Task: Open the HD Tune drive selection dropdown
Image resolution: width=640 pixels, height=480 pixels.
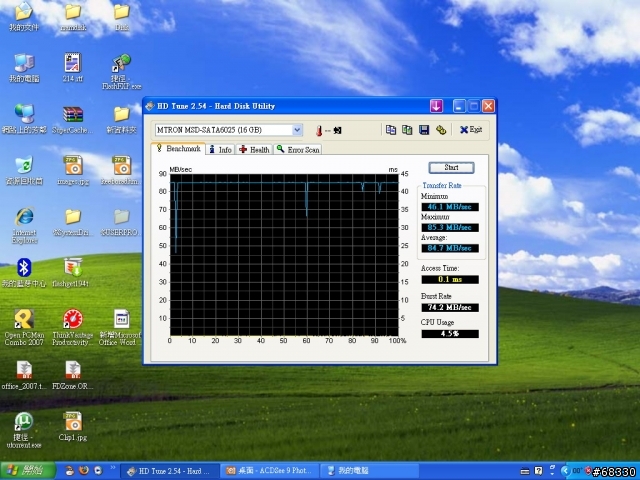Action: tap(297, 130)
